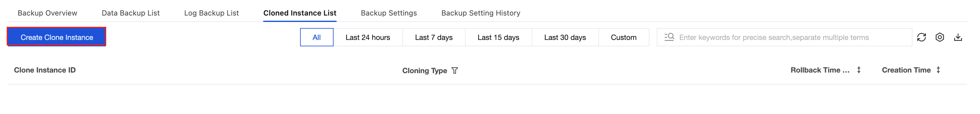Select the All time range filter
The image size is (980, 114).
317,37
